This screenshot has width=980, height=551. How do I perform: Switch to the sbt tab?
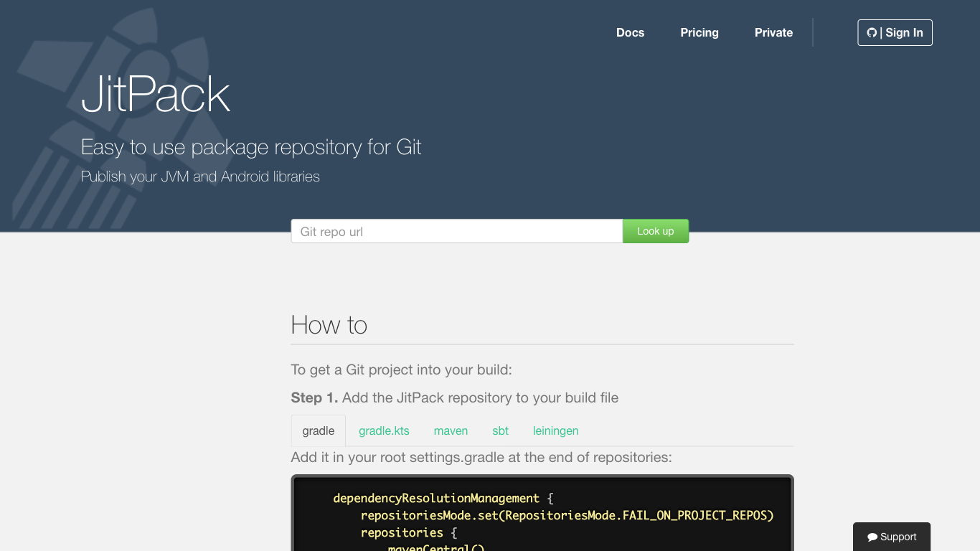coord(500,430)
